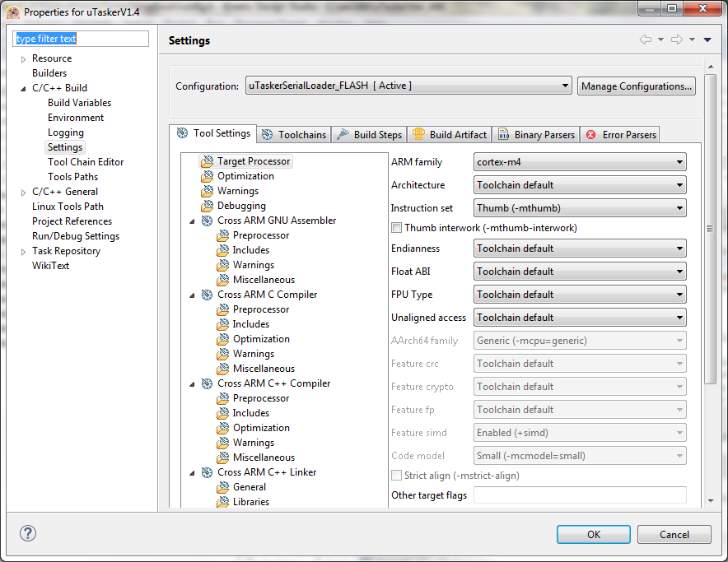Click the top-level Warnings folder icon

click(x=207, y=191)
